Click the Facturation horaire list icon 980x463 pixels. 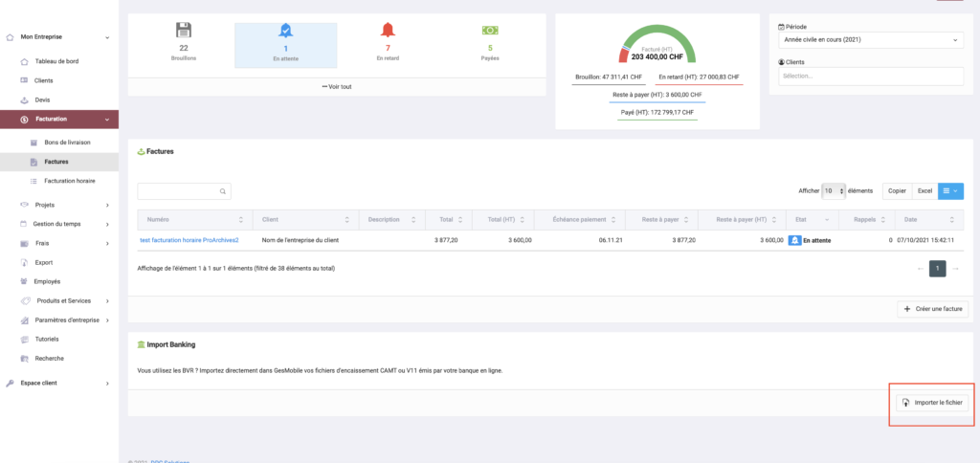click(33, 181)
